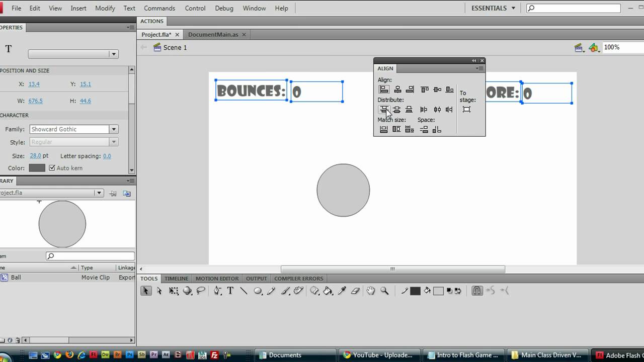The image size is (644, 362).
Task: Select the Eraser tool
Action: [355, 291]
